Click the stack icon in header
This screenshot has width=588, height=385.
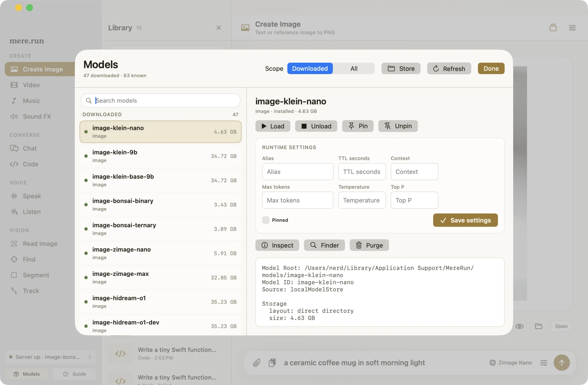click(x=553, y=28)
